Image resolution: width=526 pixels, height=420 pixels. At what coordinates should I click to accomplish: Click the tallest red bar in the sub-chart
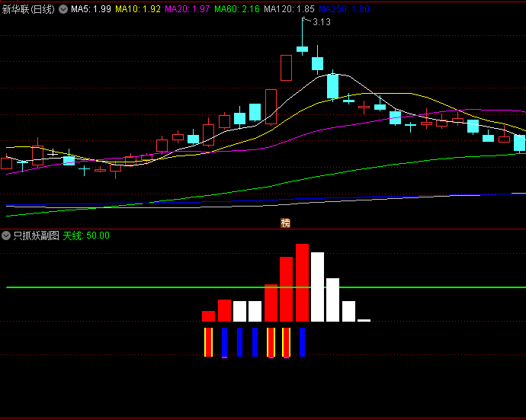pos(302,283)
